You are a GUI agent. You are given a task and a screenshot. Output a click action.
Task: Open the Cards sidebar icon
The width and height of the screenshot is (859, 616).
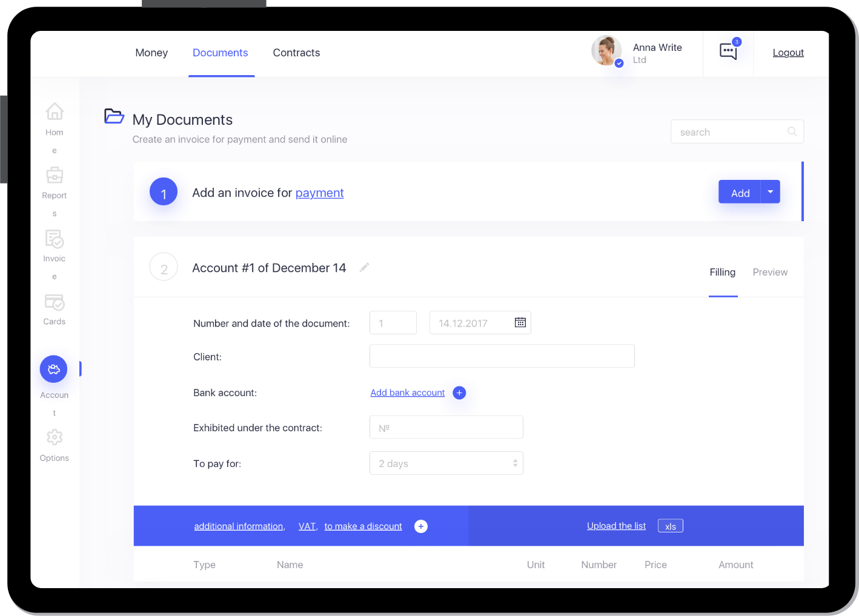point(55,302)
